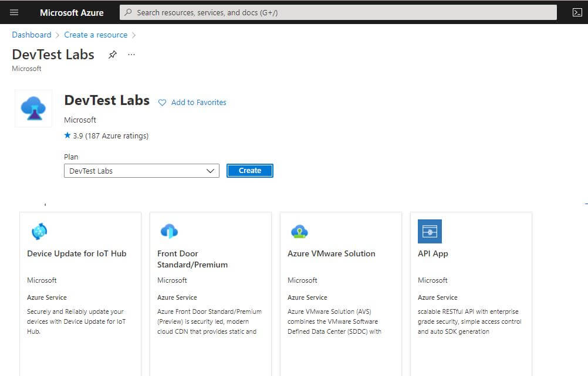Click Azure Service label on Front Door card
The image size is (588, 376).
[x=177, y=297]
